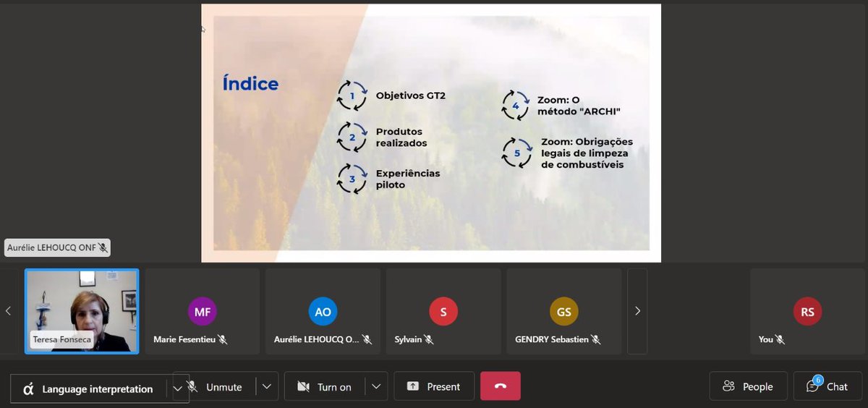Click the Teresa Fonseca name label
The image size is (868, 408).
[61, 339]
